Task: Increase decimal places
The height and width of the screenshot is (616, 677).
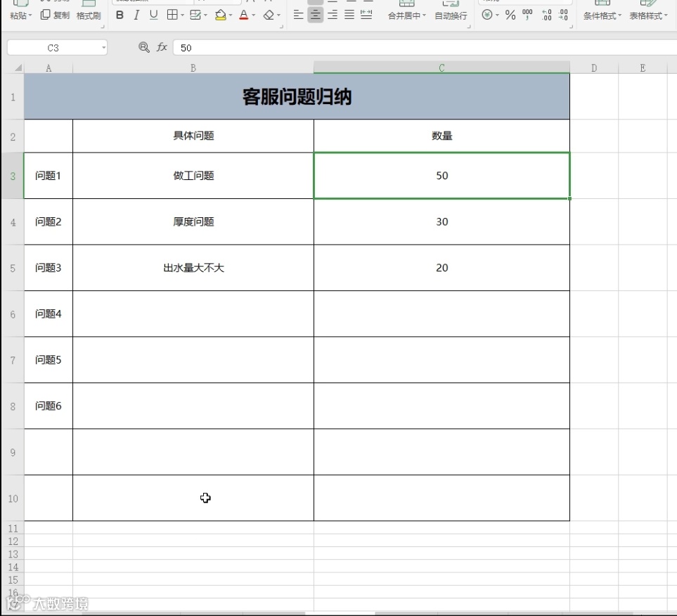Action: pyautogui.click(x=546, y=15)
